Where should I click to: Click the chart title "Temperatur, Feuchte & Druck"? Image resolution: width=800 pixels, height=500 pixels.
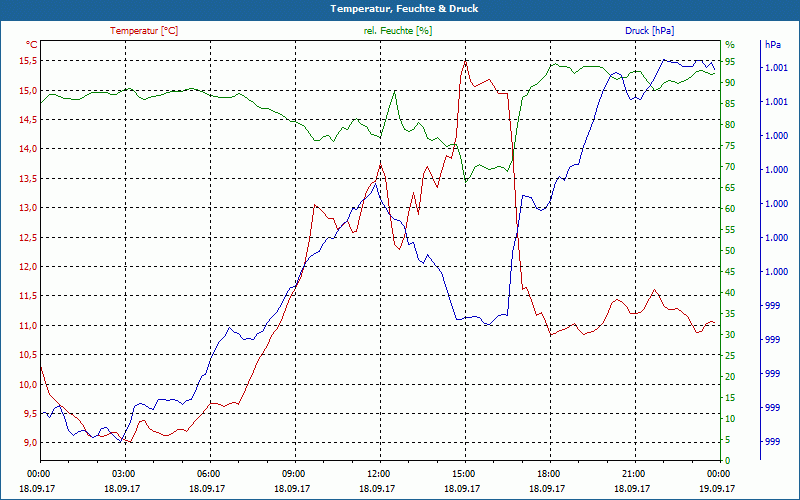404,9
